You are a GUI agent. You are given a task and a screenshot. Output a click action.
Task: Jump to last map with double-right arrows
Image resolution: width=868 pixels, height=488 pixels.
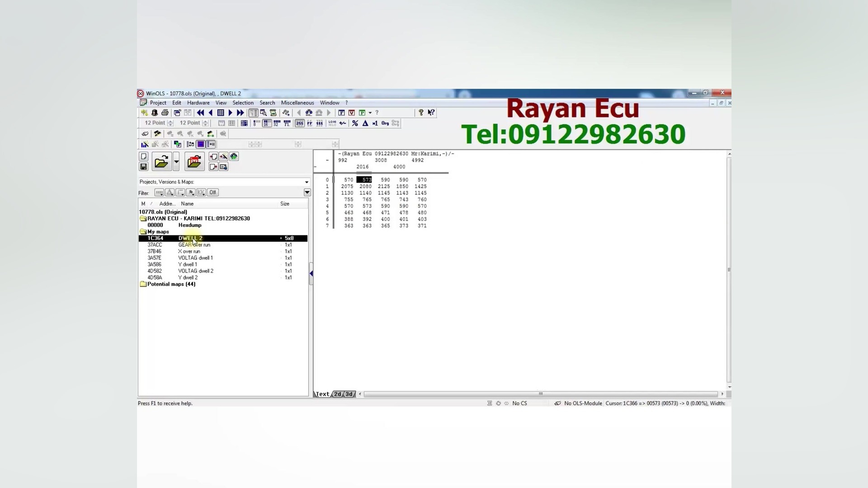pos(241,113)
